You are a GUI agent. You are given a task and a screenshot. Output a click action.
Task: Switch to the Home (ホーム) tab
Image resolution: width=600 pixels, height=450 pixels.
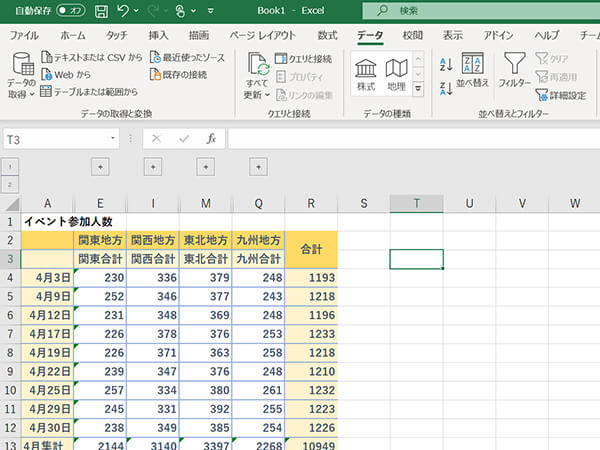click(x=73, y=35)
